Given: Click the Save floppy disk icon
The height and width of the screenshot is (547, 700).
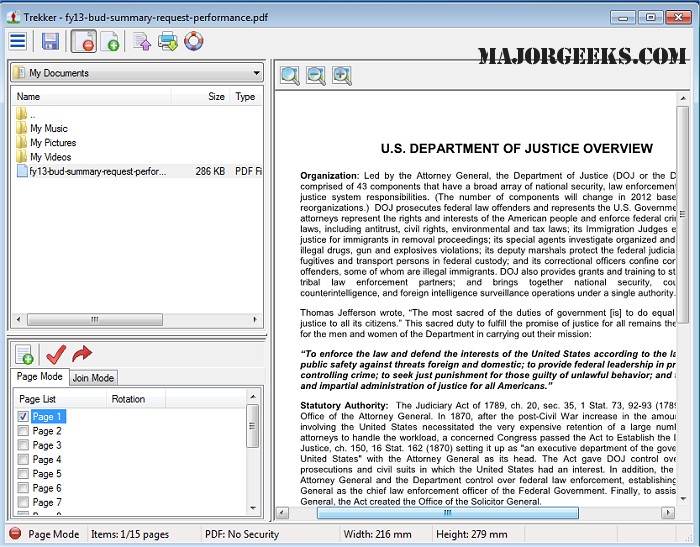Looking at the screenshot, I should click(50, 42).
